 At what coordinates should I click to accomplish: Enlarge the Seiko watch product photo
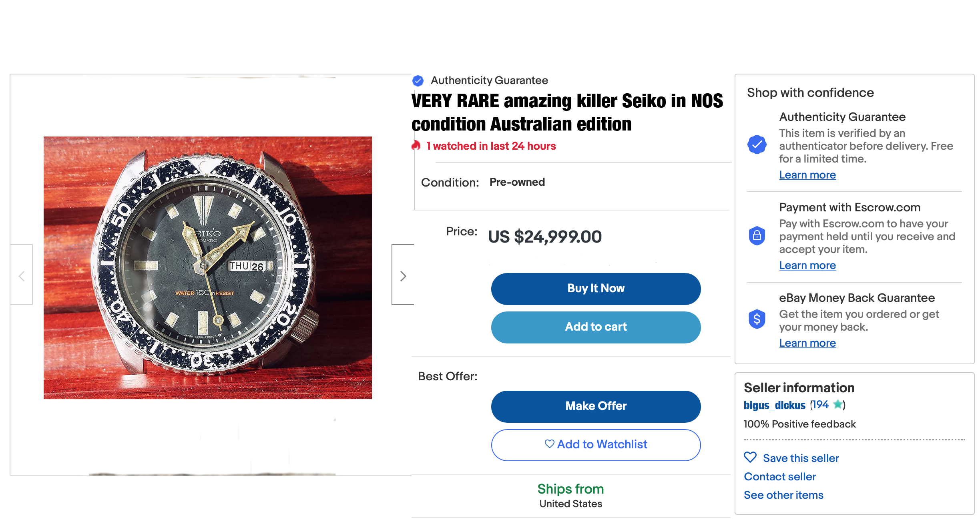[x=207, y=267]
